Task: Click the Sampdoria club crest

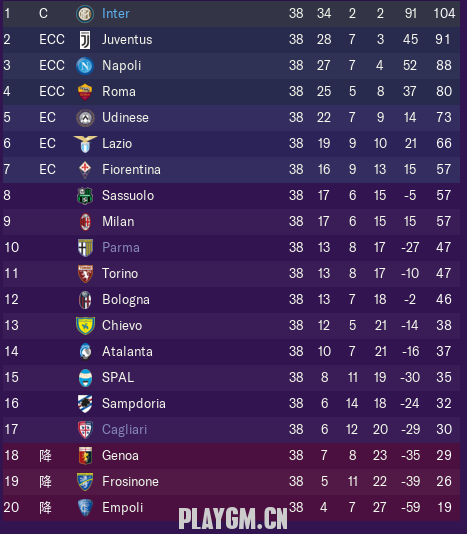Action: click(x=85, y=404)
